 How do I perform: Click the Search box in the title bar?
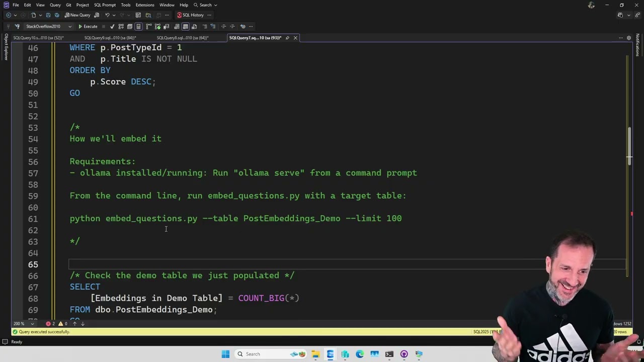[205, 5]
